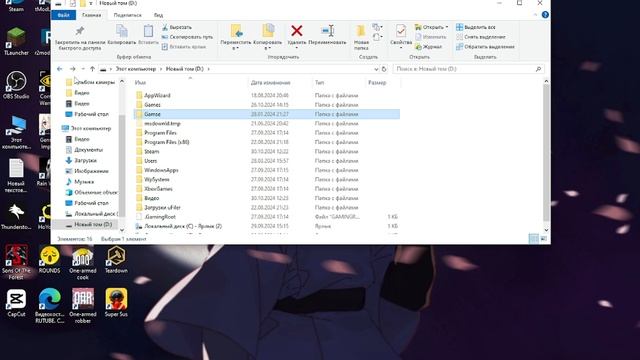Select Загрузки in the navigation pane
Screen dimensions: 640x360
85,160
